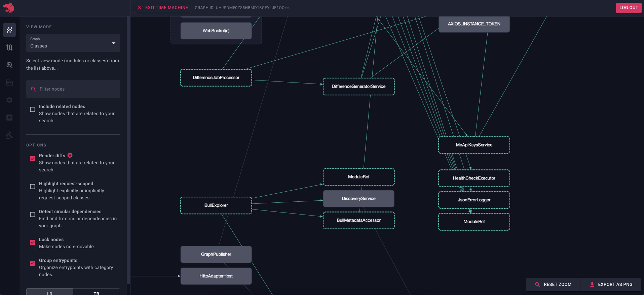644x295 pixels.
Task: Select the LR layout direction
Action: [x=50, y=292]
